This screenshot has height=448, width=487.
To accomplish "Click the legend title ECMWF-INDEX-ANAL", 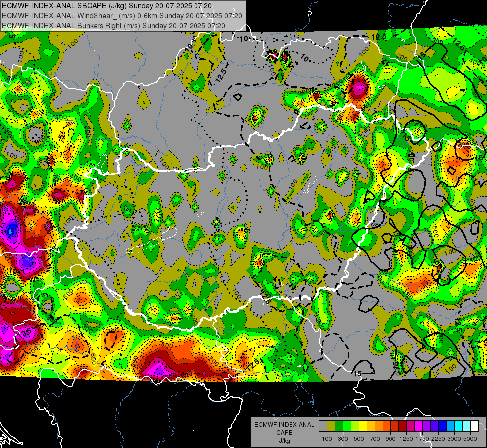I will click(x=284, y=425).
